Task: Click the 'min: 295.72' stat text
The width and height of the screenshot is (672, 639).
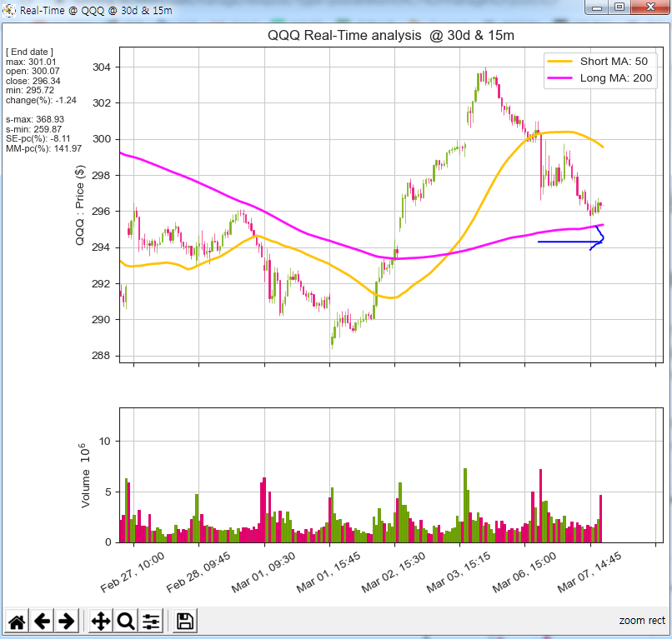Action: pos(30,90)
